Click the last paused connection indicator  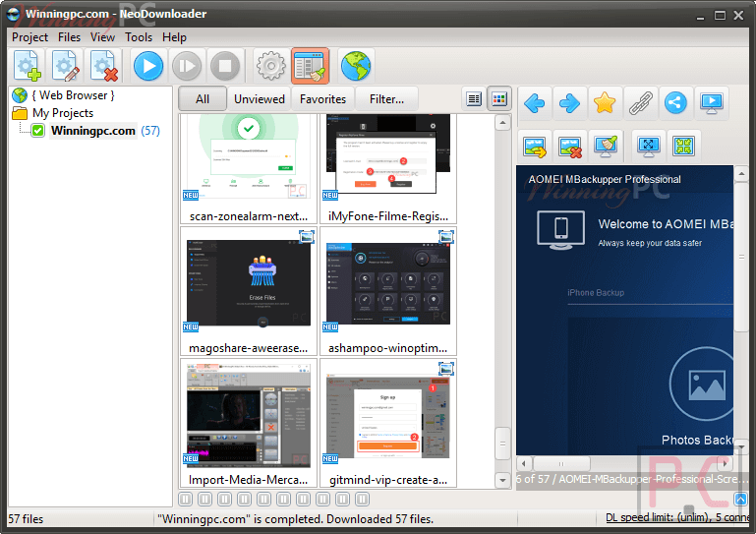click(362, 499)
